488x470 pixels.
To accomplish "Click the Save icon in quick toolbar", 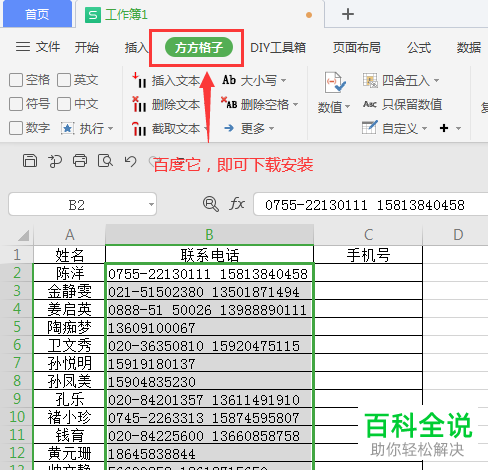I will pos(30,161).
